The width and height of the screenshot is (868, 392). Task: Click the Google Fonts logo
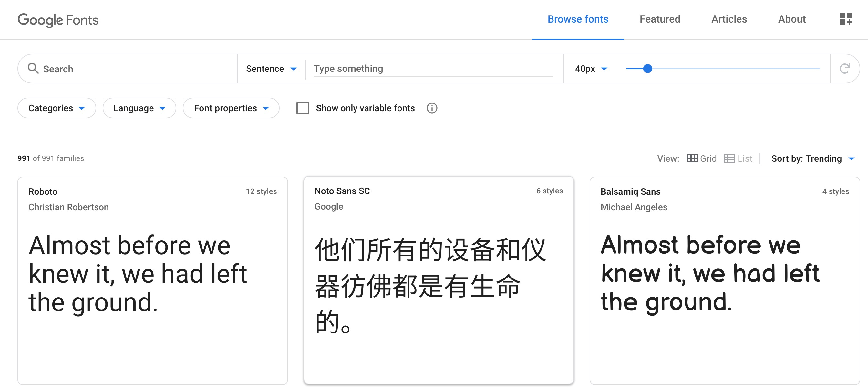(x=58, y=20)
